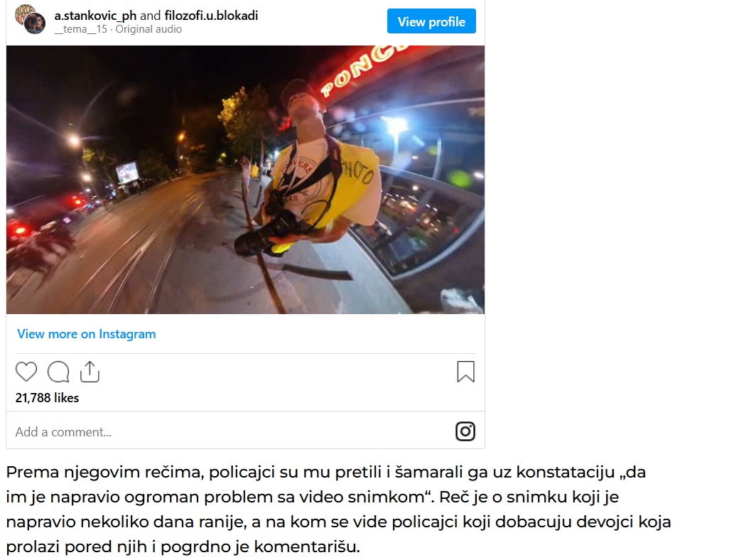Click the a.stankovic_ph profile avatar
Viewport: 729px width, 560px height.
pyautogui.click(x=31, y=19)
